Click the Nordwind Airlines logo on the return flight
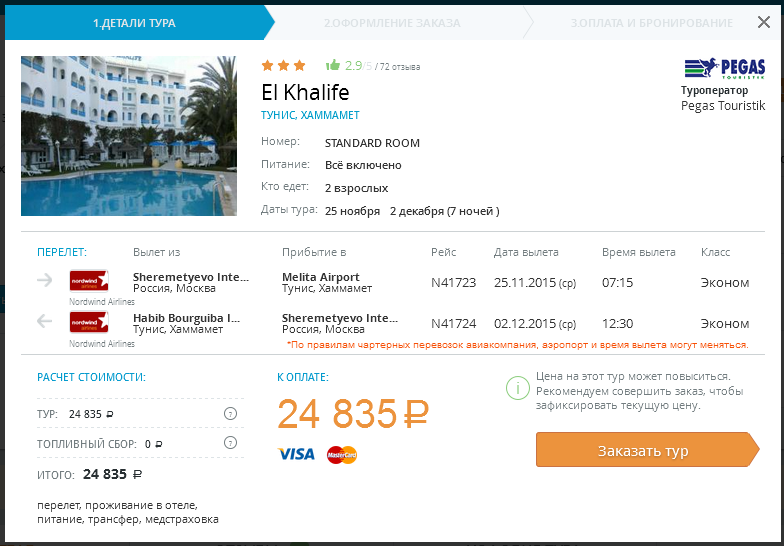 coord(88,322)
